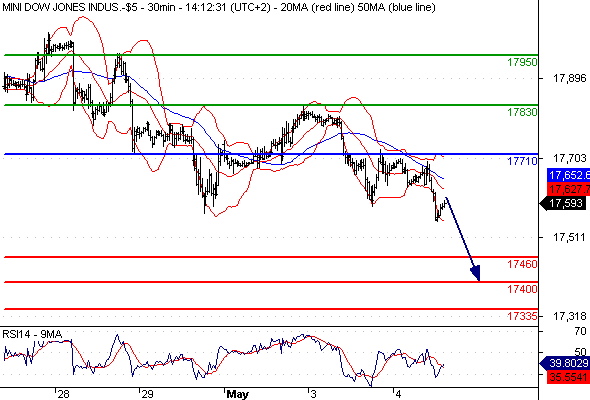The height and width of the screenshot is (400, 590).
Task: Select the 17460 support level label
Action: [x=522, y=264]
